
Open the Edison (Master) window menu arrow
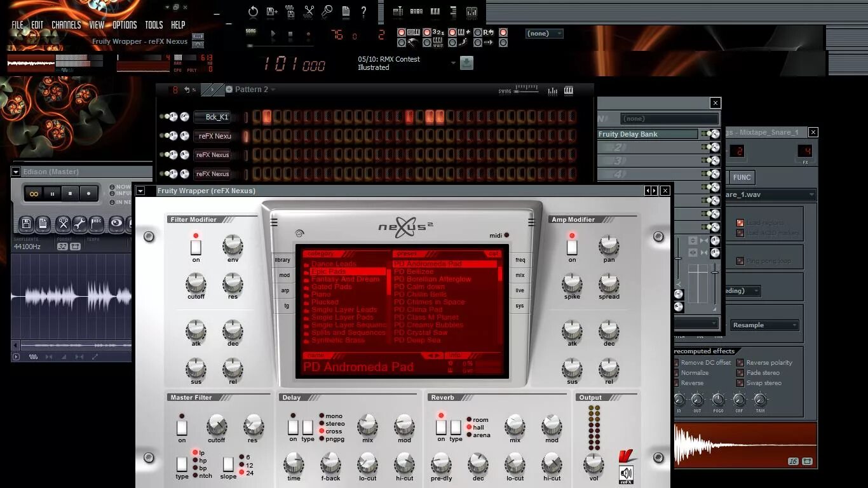(x=16, y=172)
